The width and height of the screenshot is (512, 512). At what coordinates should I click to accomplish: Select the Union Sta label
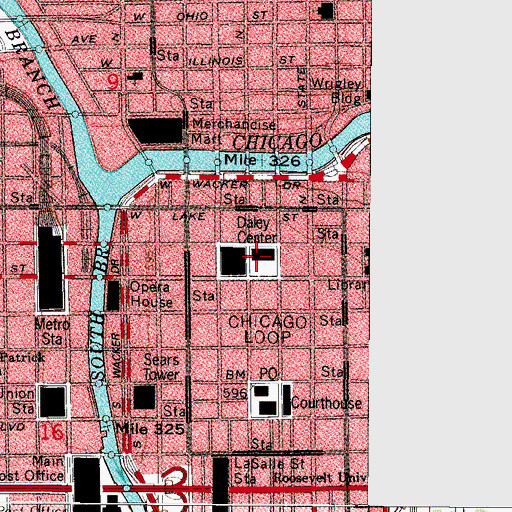pos(17,401)
